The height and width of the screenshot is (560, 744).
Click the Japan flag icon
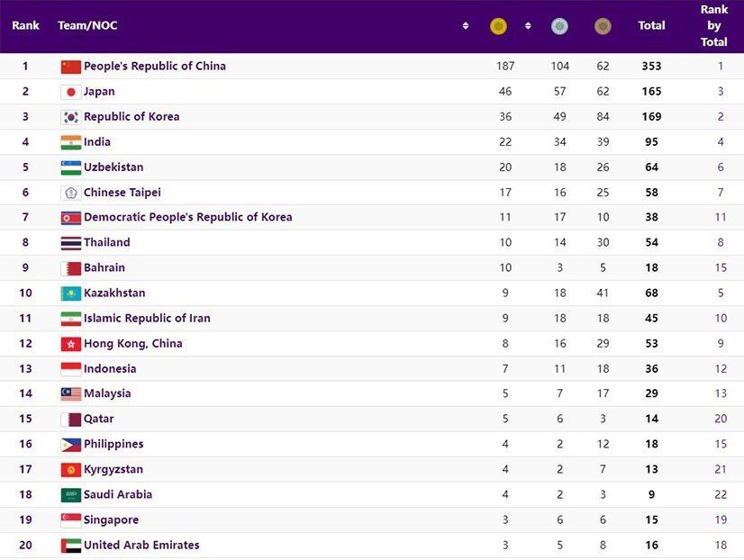[x=70, y=92]
